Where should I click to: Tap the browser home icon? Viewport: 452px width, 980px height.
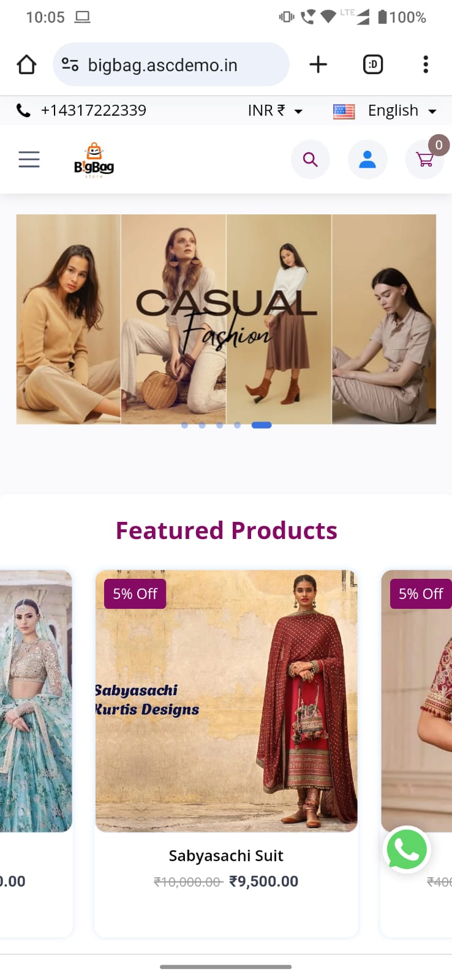pyautogui.click(x=26, y=64)
